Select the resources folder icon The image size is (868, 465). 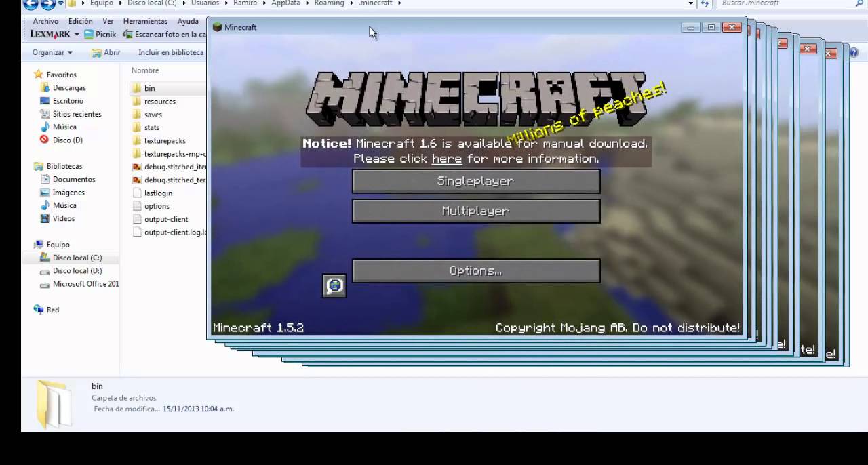click(136, 101)
